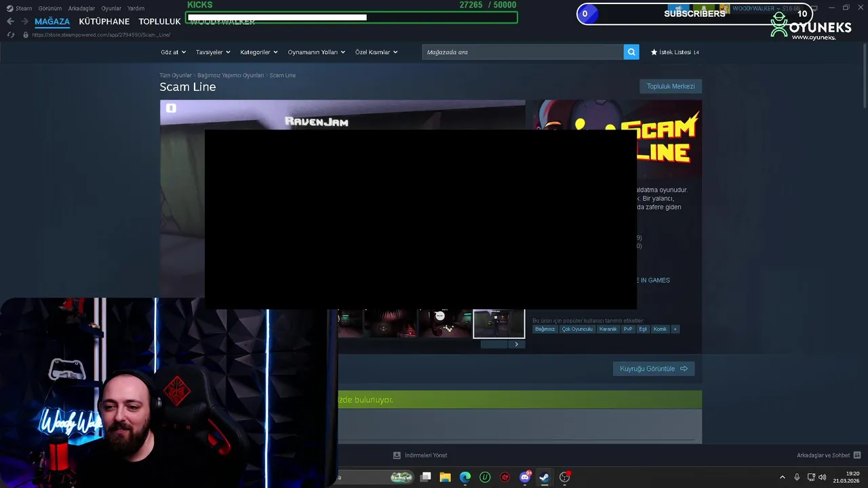
Task: Click the plus button after the Komik tag
Action: tap(675, 329)
